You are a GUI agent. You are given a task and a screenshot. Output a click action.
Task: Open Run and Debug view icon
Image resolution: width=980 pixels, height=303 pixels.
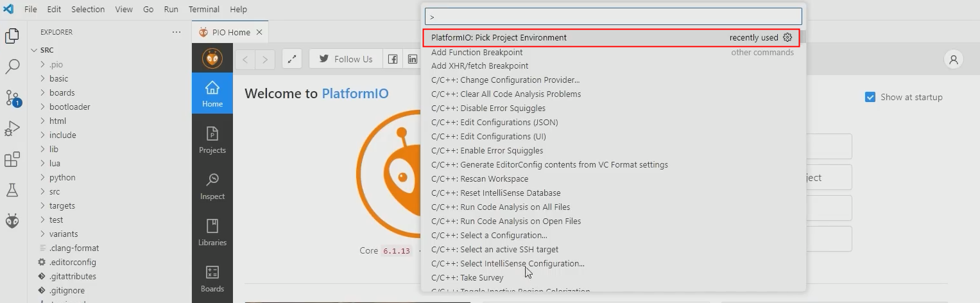(12, 128)
